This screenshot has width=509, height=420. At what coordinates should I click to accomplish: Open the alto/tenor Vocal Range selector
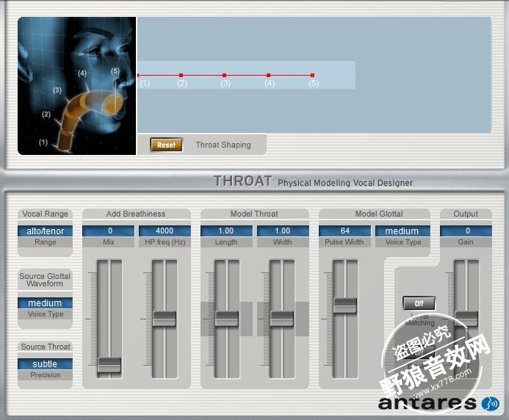point(45,231)
